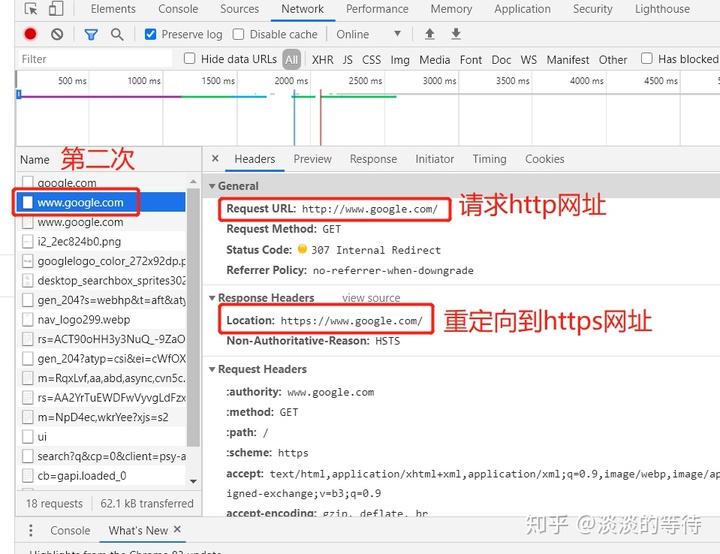
Task: Click file icon of ui request
Action: [28, 436]
